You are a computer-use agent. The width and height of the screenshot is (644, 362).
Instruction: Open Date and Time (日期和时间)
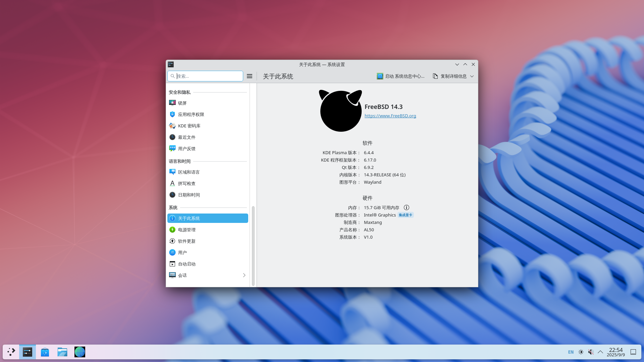pyautogui.click(x=208, y=195)
